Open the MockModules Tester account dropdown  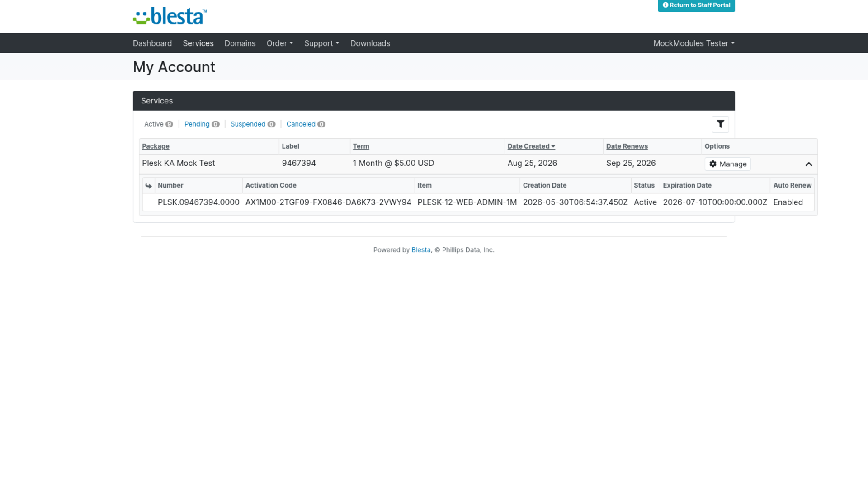pyautogui.click(x=694, y=43)
